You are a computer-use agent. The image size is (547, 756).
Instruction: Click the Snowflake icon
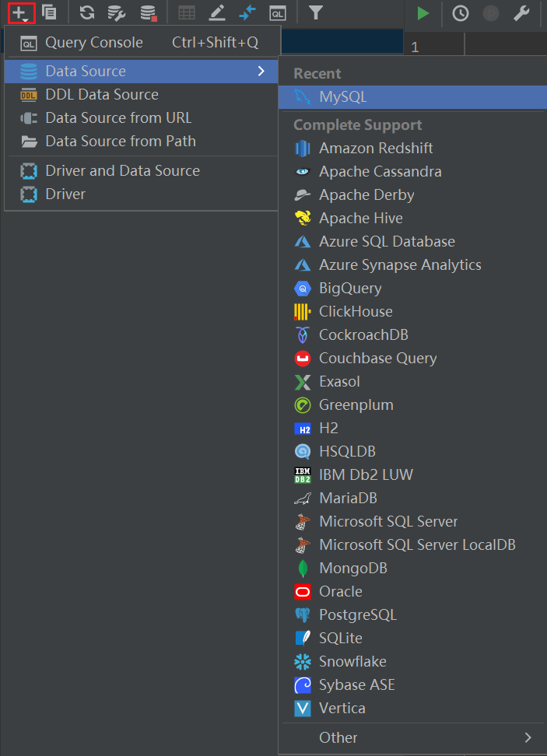click(303, 661)
